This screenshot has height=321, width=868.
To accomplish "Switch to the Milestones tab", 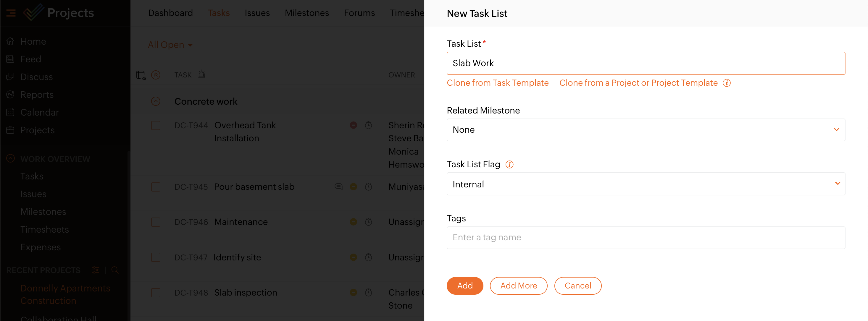I will (306, 13).
